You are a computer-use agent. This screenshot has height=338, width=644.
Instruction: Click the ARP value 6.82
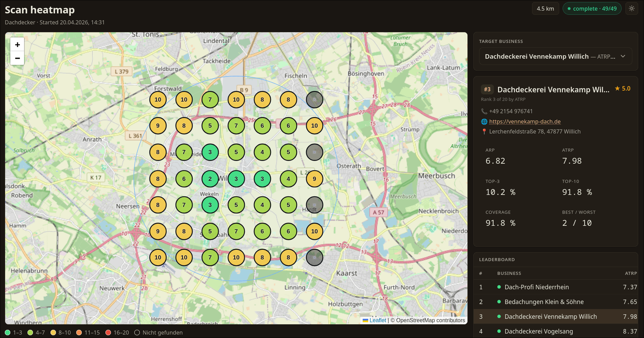pyautogui.click(x=495, y=161)
